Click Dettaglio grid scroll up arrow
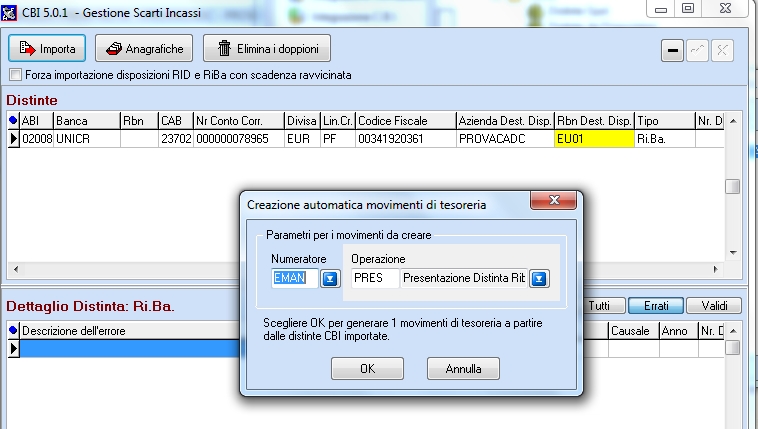 click(x=733, y=331)
